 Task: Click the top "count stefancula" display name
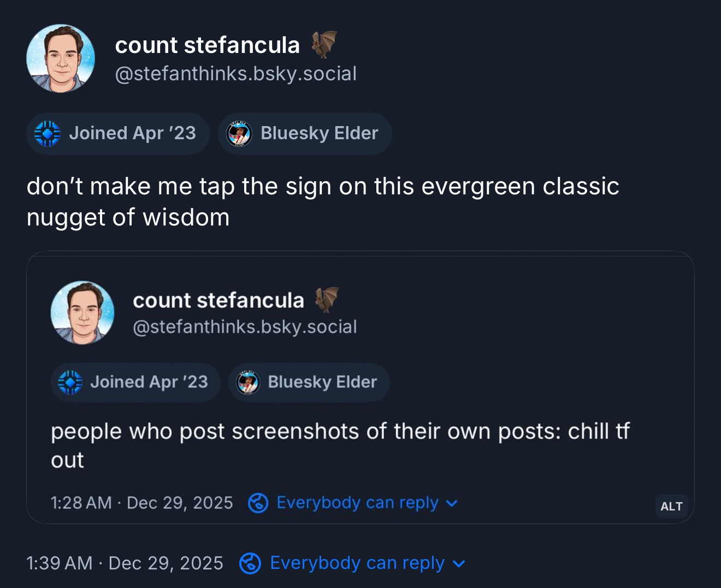(207, 45)
